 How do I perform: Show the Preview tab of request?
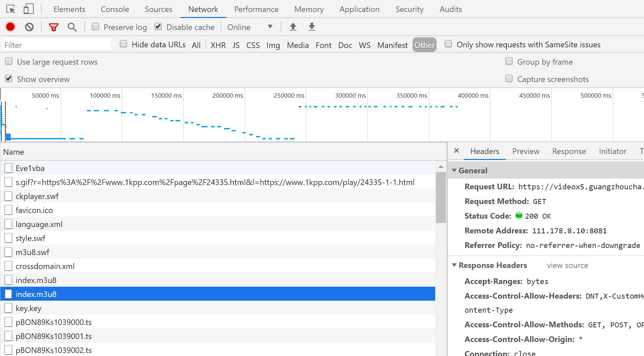pyautogui.click(x=526, y=151)
